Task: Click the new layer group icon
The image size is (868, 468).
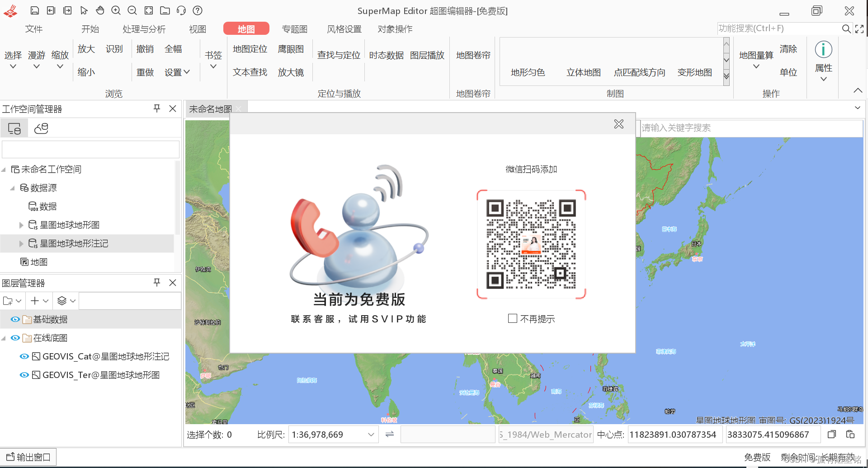Action: [x=8, y=301]
